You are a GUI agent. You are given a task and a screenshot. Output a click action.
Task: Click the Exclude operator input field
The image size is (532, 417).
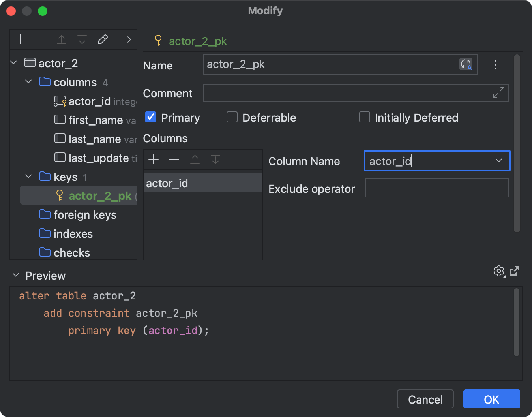tap(437, 188)
